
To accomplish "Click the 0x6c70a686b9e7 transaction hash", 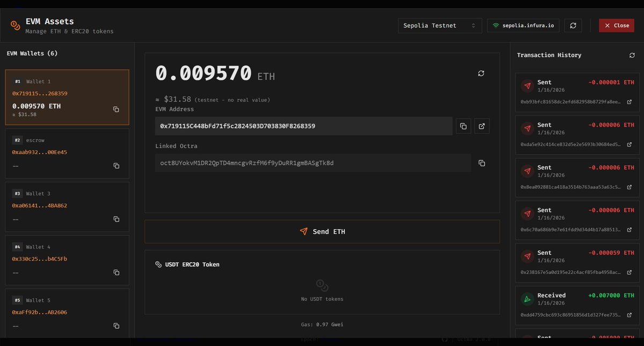I will [x=570, y=230].
